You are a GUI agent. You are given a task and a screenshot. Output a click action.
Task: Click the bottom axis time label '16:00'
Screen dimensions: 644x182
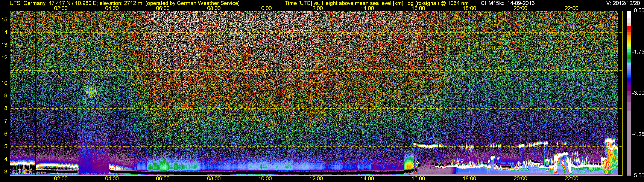click(418, 179)
